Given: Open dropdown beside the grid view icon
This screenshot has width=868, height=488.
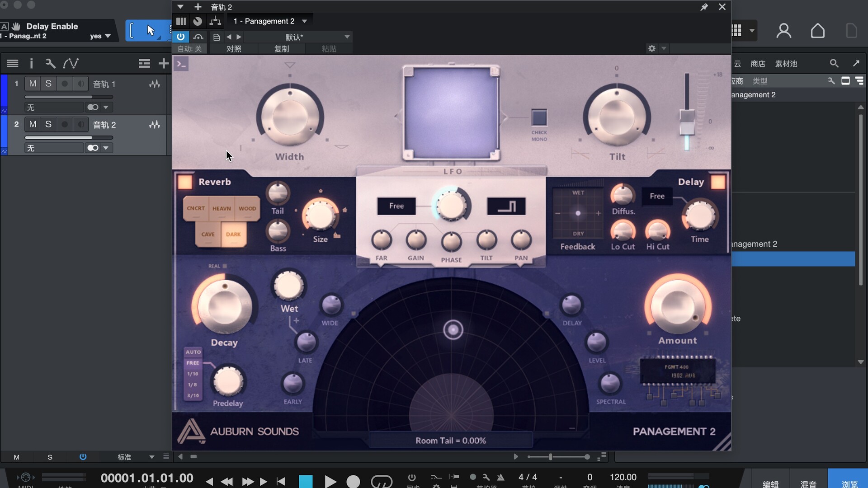Looking at the screenshot, I should [752, 31].
